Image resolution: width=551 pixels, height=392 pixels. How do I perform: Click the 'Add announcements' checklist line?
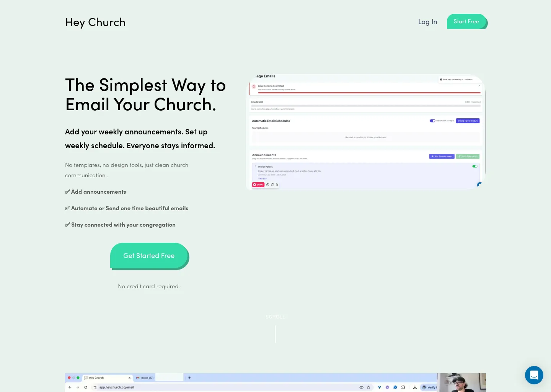pyautogui.click(x=96, y=192)
